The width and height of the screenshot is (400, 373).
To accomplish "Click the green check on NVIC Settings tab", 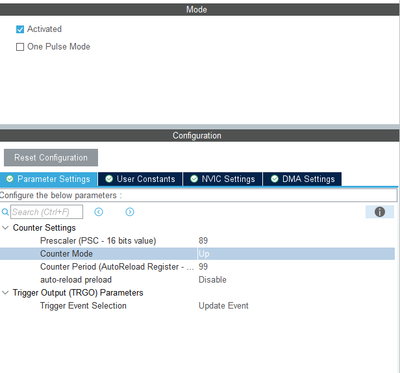I will pyautogui.click(x=194, y=179).
